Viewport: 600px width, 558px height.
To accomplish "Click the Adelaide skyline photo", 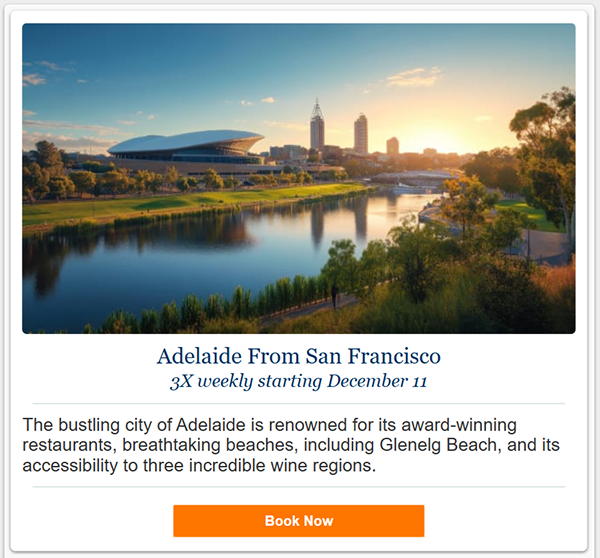I will tap(298, 178).
